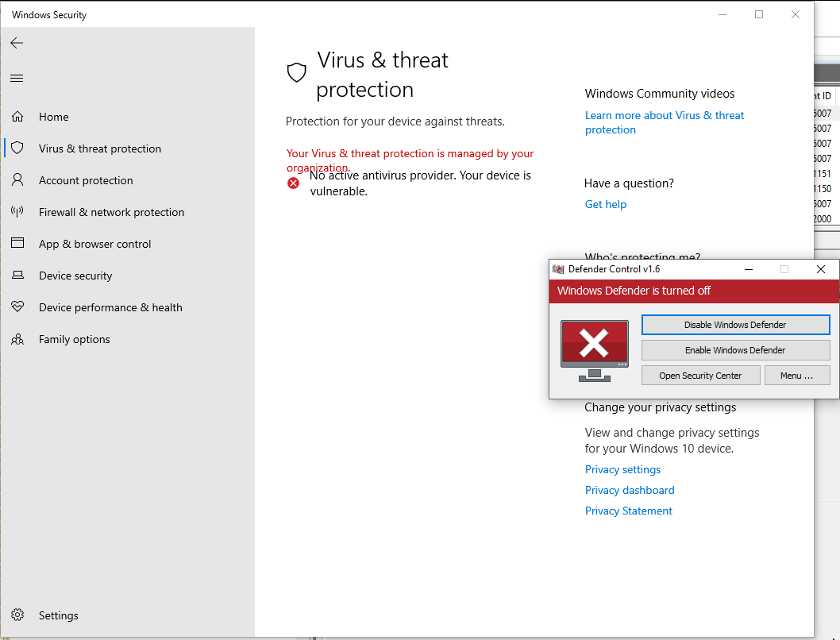Open Privacy settings link

[x=622, y=470]
